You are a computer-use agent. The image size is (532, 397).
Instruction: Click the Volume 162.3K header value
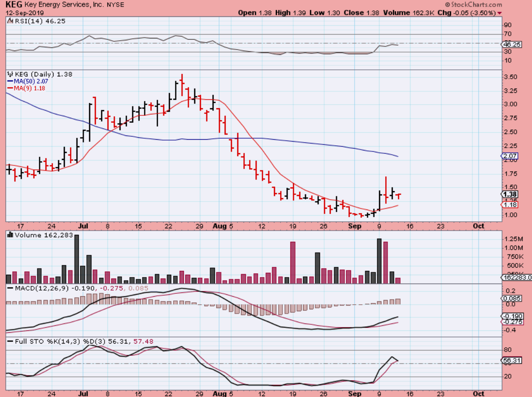(409, 13)
